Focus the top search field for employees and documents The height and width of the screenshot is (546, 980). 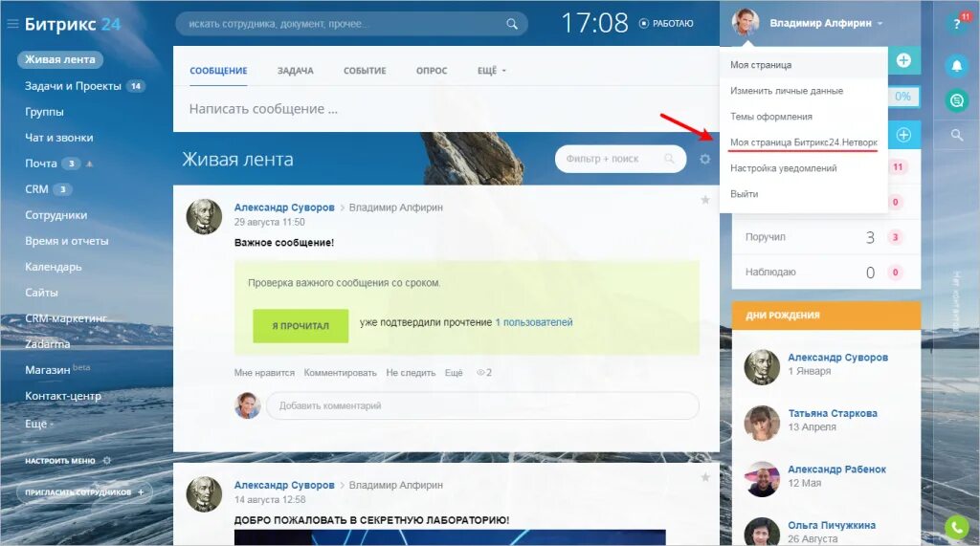pyautogui.click(x=352, y=24)
